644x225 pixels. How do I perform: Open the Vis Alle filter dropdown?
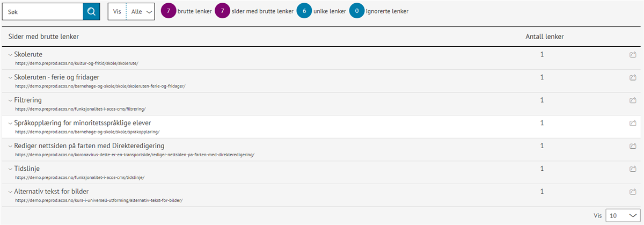[x=131, y=11]
